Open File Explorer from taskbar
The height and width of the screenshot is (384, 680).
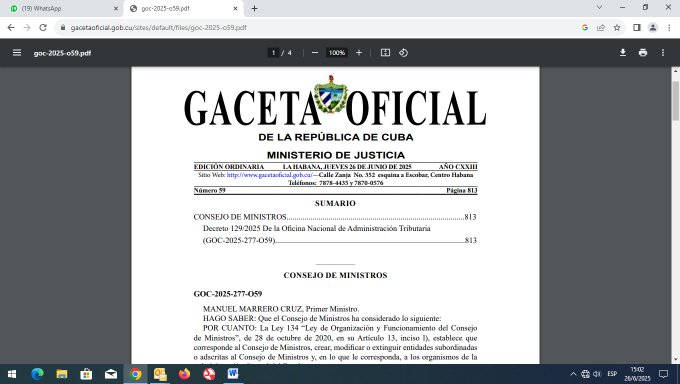coord(62,374)
